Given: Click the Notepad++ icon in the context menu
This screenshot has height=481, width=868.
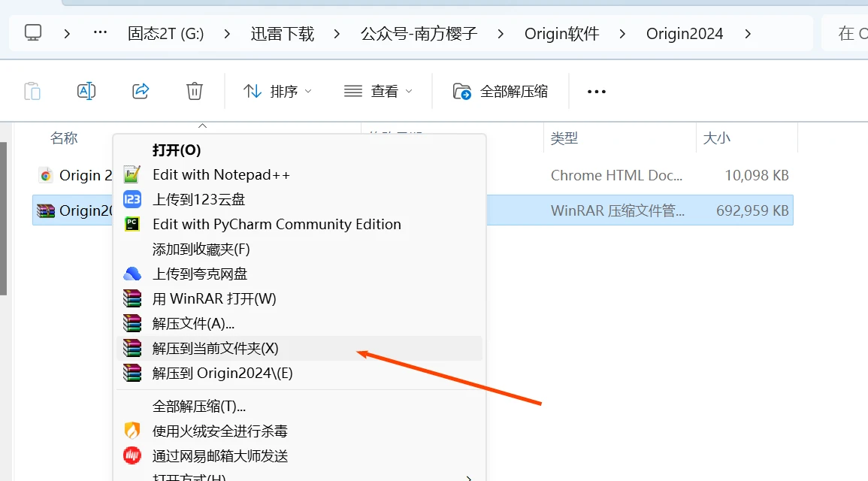Looking at the screenshot, I should point(132,174).
